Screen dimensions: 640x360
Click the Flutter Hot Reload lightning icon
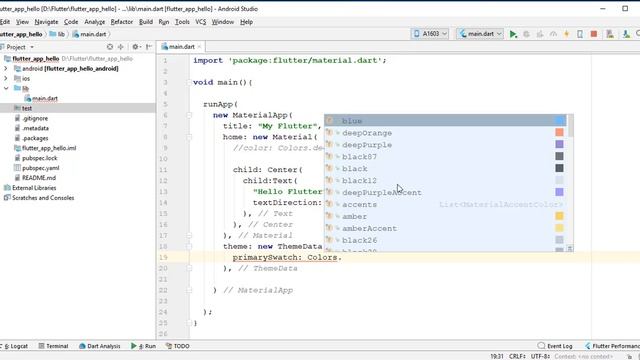click(x=567, y=34)
